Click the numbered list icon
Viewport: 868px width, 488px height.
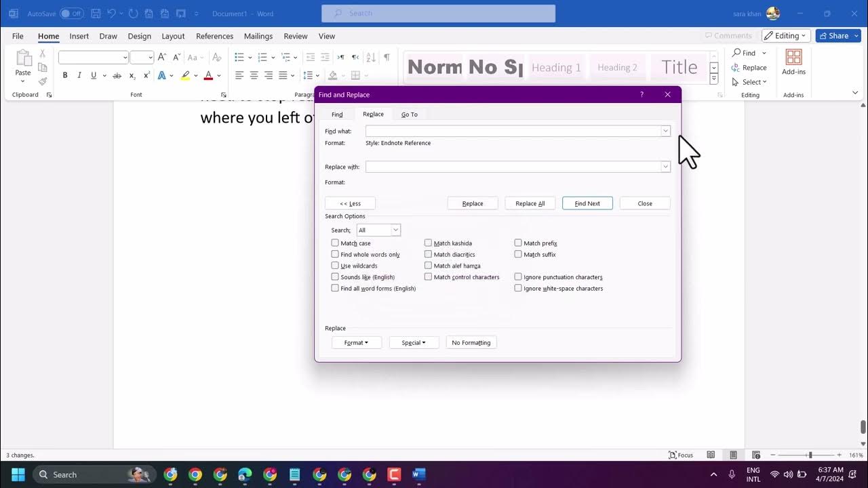click(262, 58)
